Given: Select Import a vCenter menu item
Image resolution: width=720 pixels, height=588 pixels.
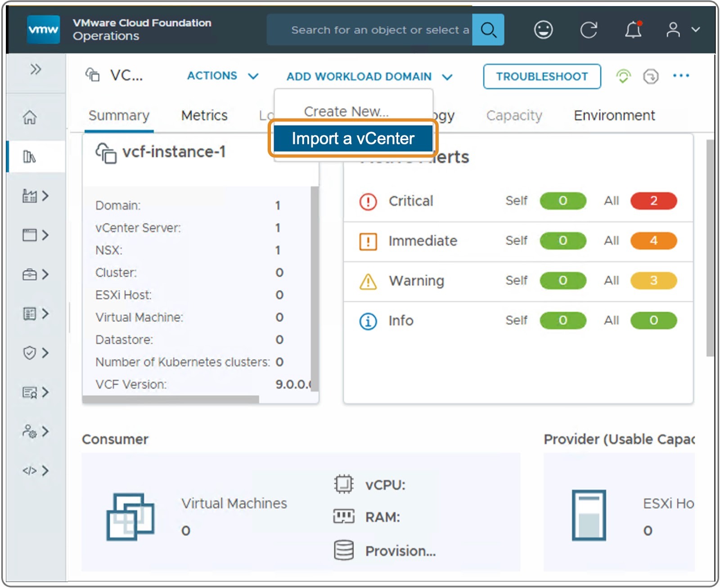Looking at the screenshot, I should [x=353, y=139].
